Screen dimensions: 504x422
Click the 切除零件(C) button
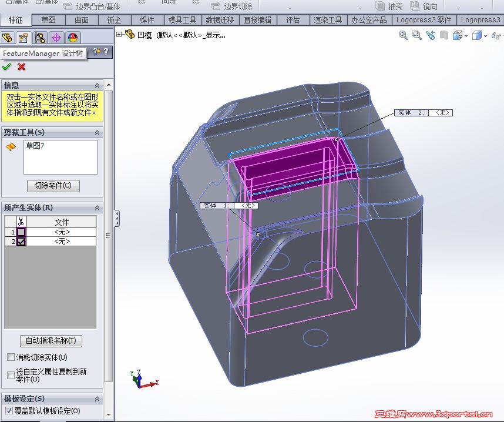click(x=53, y=186)
